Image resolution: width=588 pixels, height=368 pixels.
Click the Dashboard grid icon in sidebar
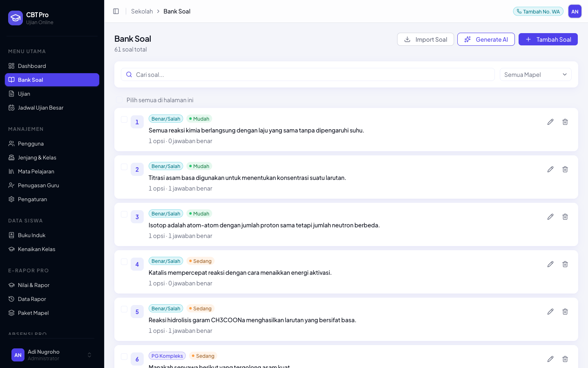click(x=11, y=66)
